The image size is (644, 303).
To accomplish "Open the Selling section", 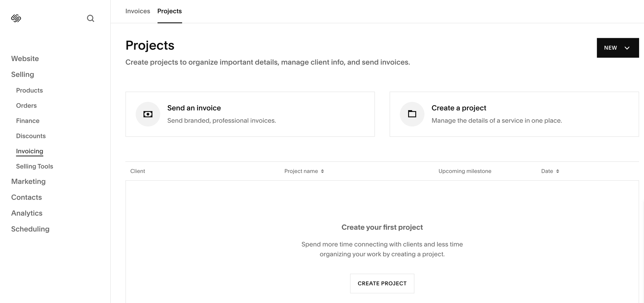I will [x=22, y=74].
